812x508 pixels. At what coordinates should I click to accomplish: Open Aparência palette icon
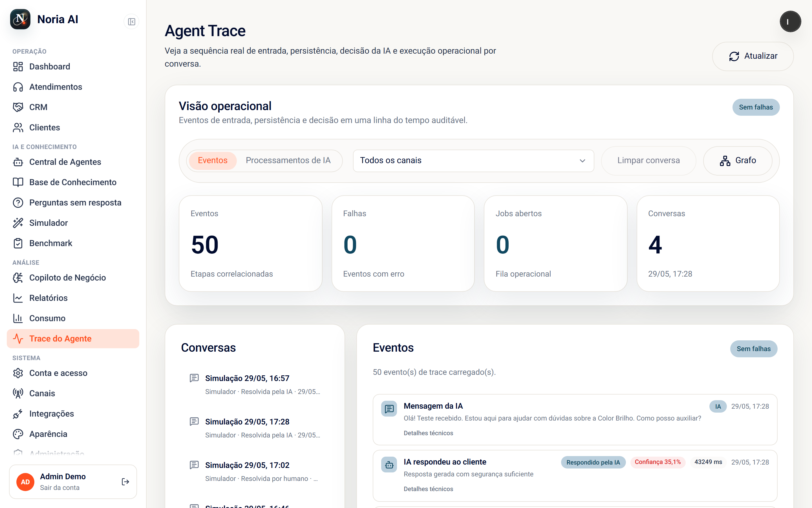coord(18,434)
